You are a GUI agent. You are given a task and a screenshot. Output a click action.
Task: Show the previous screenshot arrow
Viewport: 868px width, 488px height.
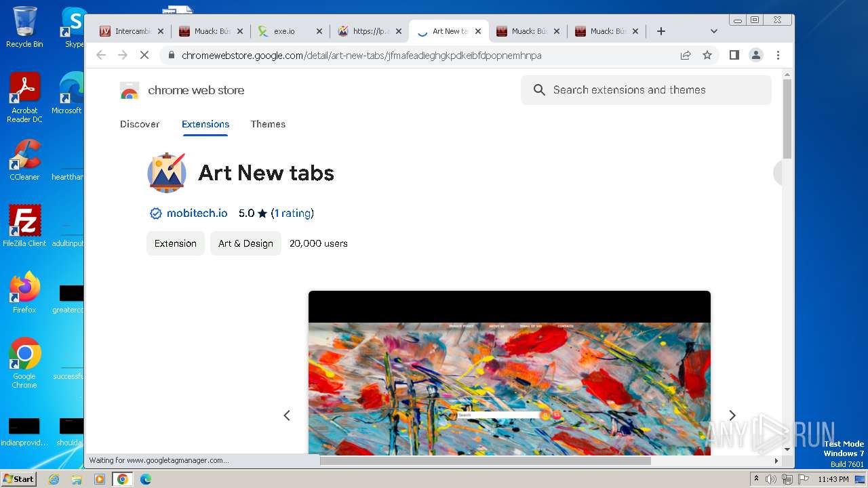point(287,415)
